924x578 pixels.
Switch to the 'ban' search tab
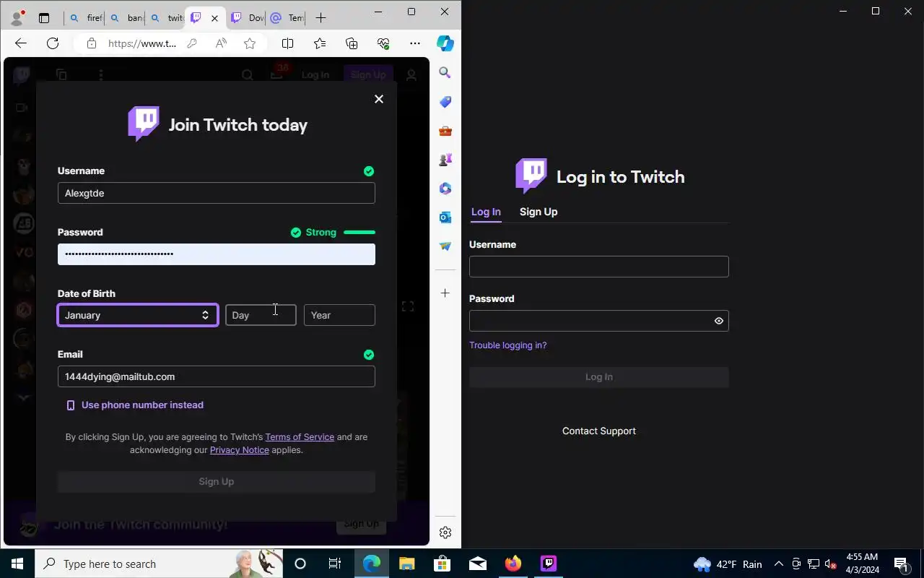pyautogui.click(x=125, y=18)
